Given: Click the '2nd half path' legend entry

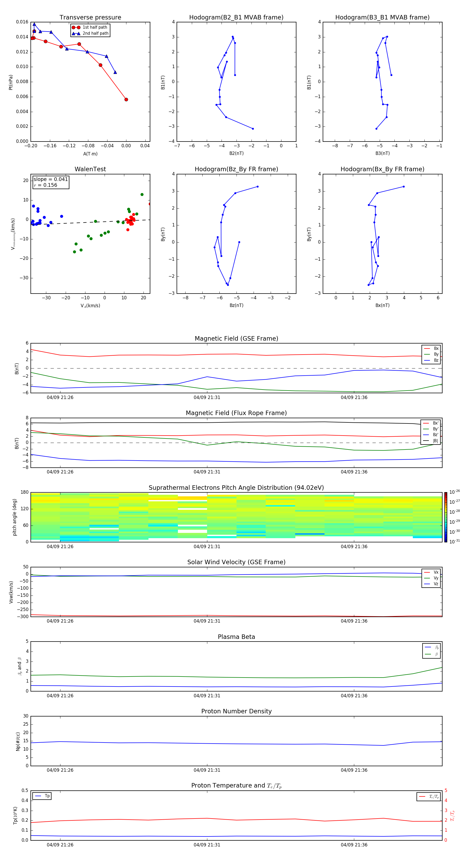Looking at the screenshot, I should pos(90,33).
